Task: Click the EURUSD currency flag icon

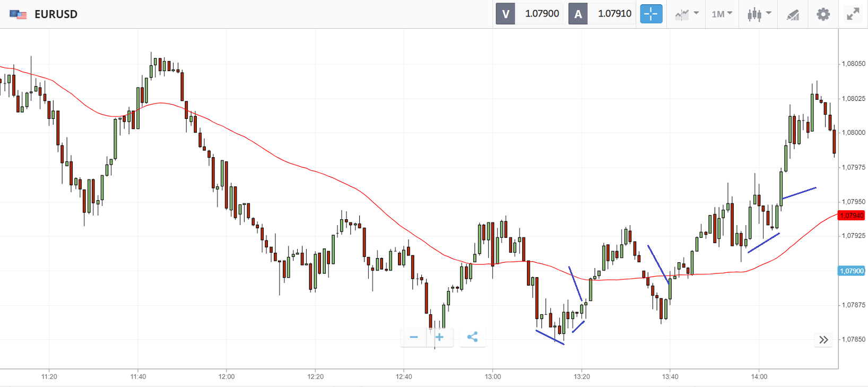Action: [18, 14]
